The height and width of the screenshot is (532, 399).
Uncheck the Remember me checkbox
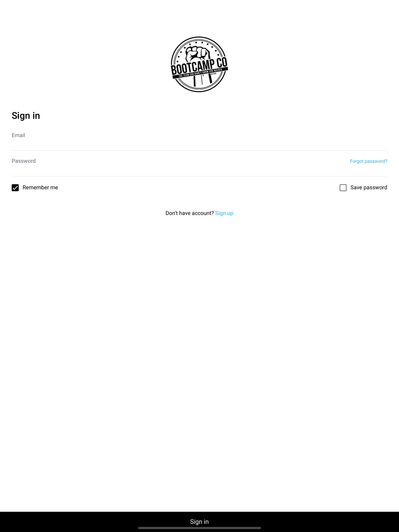pos(15,188)
